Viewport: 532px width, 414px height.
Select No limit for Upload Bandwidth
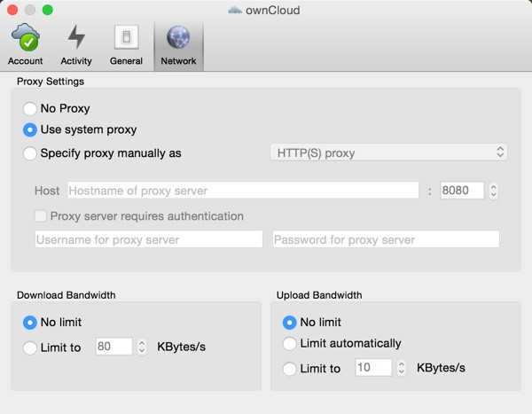[289, 323]
